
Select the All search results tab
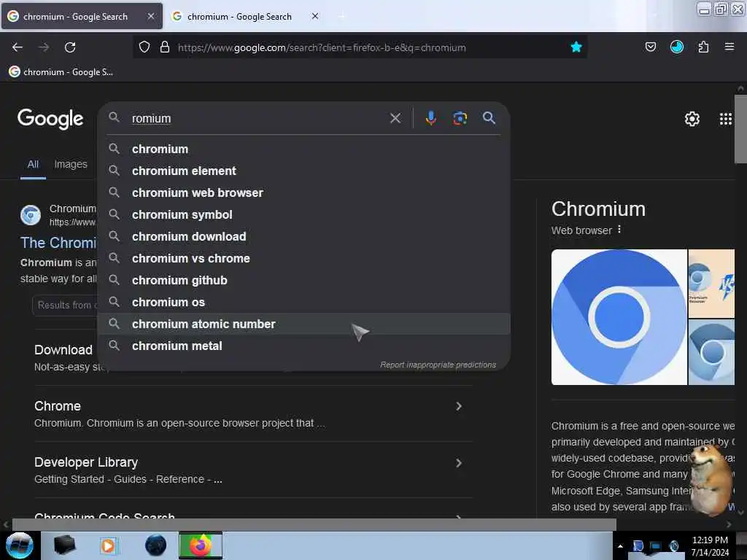33,164
